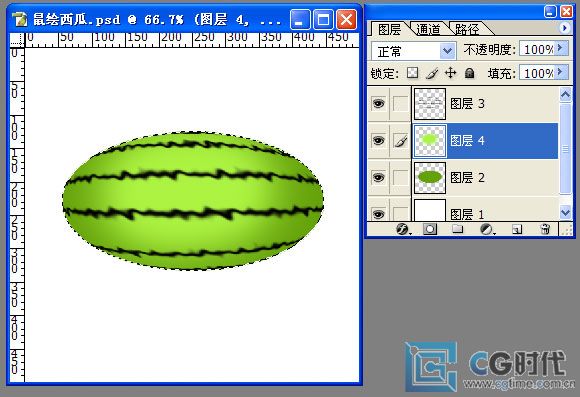Viewport: 580px width, 397px height.
Task: Select layer named 图层 1
Action: click(x=468, y=214)
